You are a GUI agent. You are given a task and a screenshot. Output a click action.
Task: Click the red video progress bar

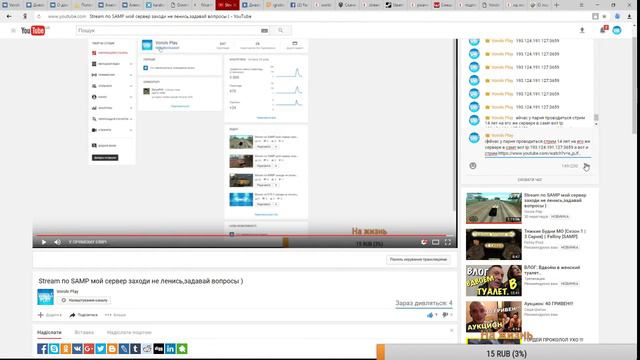tap(244, 235)
